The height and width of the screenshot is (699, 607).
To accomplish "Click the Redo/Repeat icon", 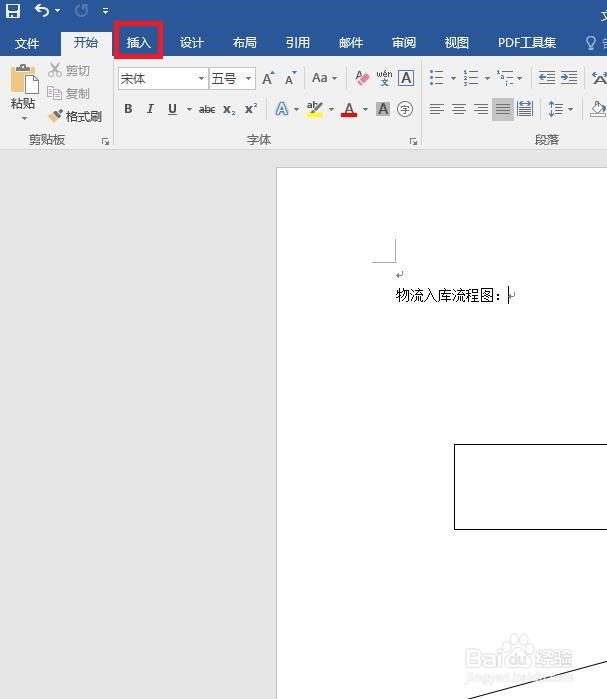I will (81, 10).
